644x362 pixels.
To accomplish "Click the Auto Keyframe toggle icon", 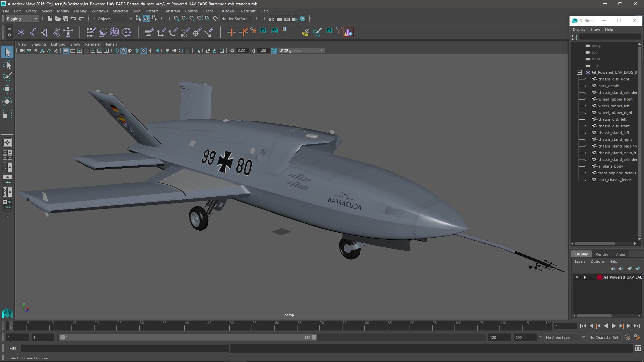I will coord(627,338).
